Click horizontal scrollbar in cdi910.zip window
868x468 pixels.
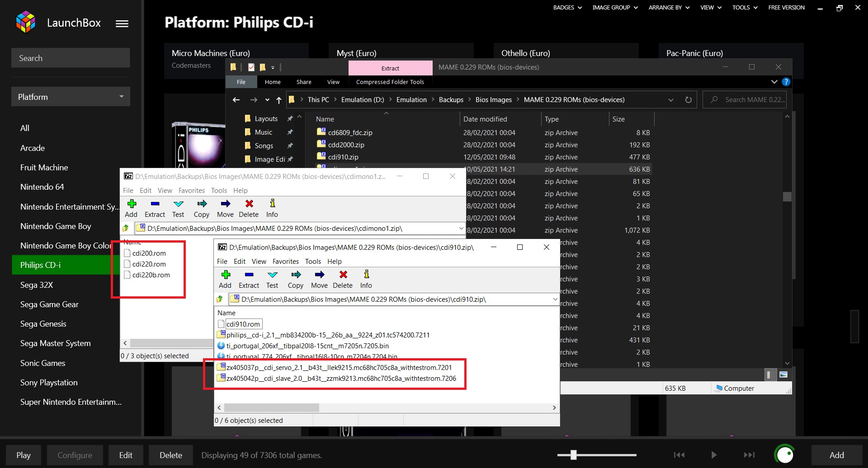coord(271,407)
